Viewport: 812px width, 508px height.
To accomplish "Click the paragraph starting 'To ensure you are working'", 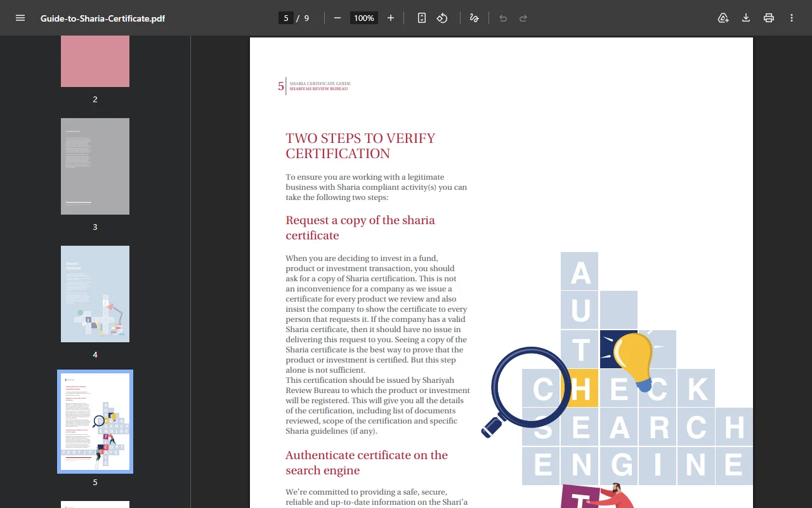I will [x=376, y=187].
